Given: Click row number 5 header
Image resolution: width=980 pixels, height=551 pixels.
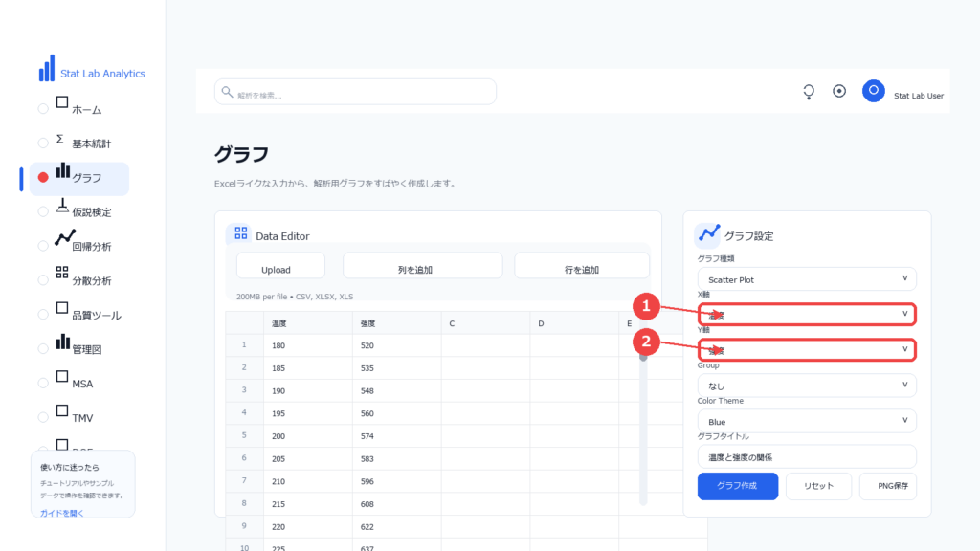Looking at the screenshot, I should click(x=244, y=435).
